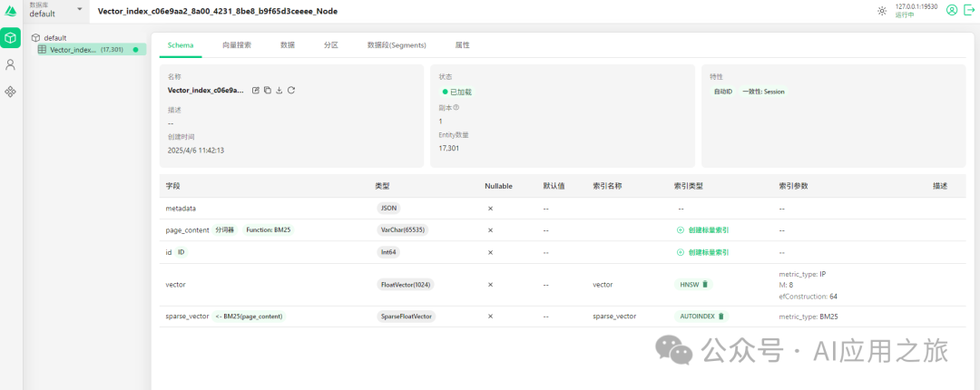Screen dimensions: 980x390
Task: Click the 索引类型 column header
Action: point(688,186)
